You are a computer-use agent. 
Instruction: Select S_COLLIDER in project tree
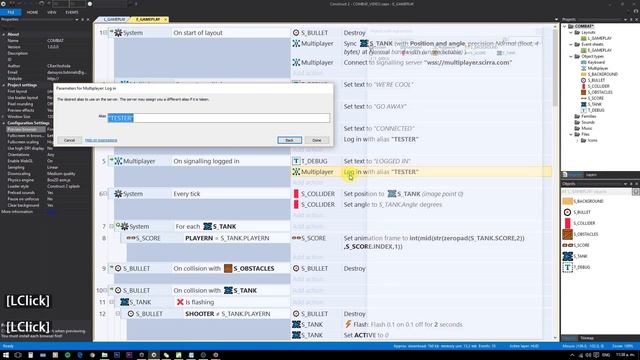tap(595, 86)
